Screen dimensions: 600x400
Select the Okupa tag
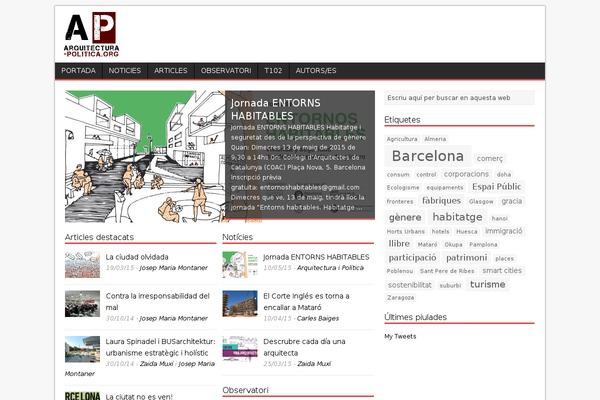pyautogui.click(x=453, y=245)
